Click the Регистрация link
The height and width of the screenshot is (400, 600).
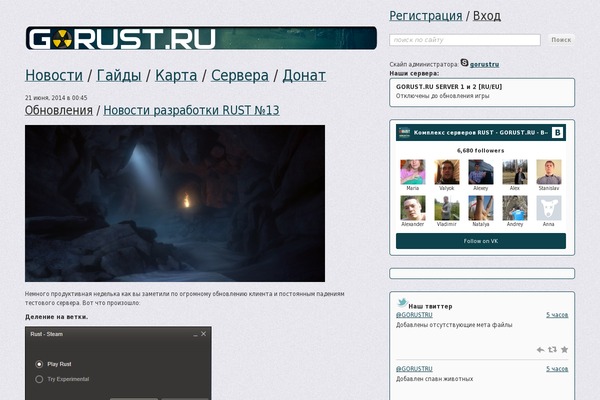pos(426,16)
